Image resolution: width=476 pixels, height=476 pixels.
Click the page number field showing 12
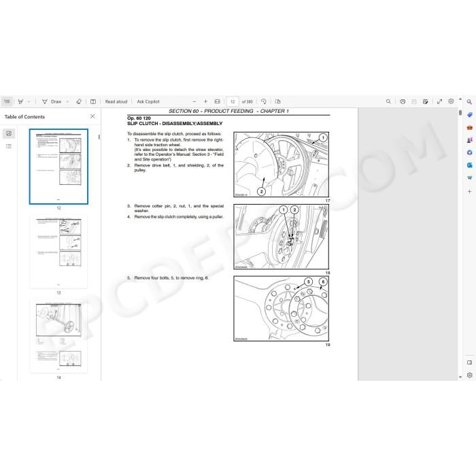(233, 102)
